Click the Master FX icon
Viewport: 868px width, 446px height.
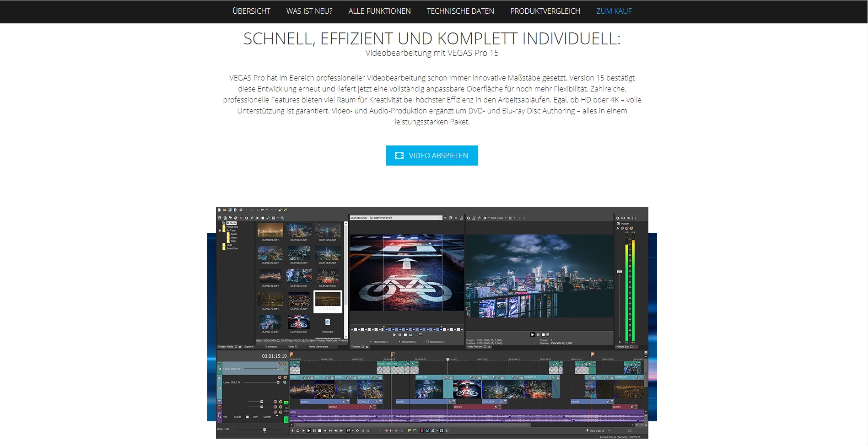coord(618,228)
